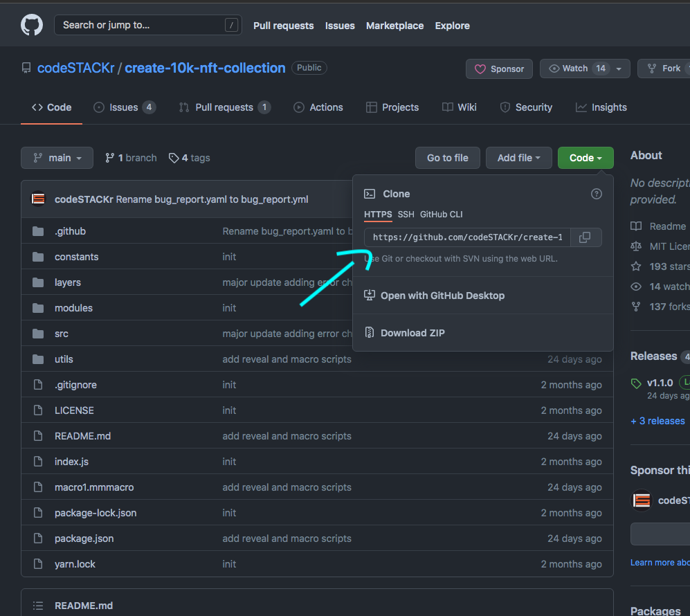Click the fork icon for 137 forks
This screenshot has height=616, width=690.
636,307
